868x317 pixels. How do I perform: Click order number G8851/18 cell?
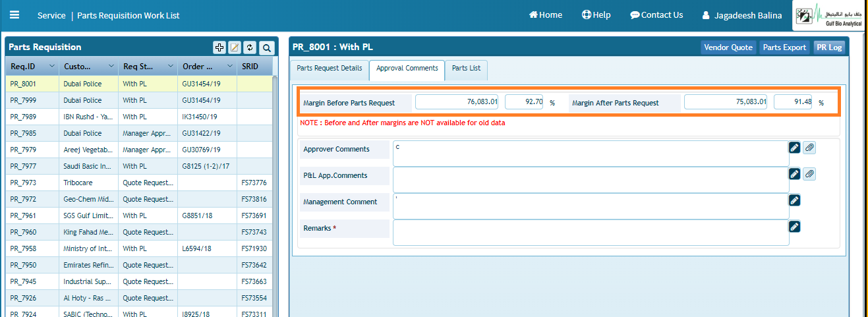pyautogui.click(x=207, y=216)
